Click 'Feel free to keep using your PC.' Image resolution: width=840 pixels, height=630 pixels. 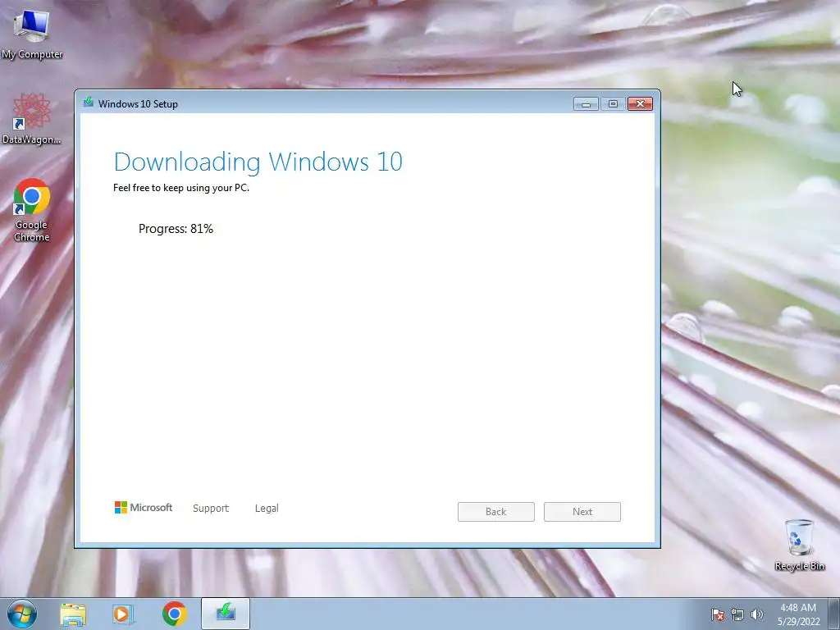181,188
